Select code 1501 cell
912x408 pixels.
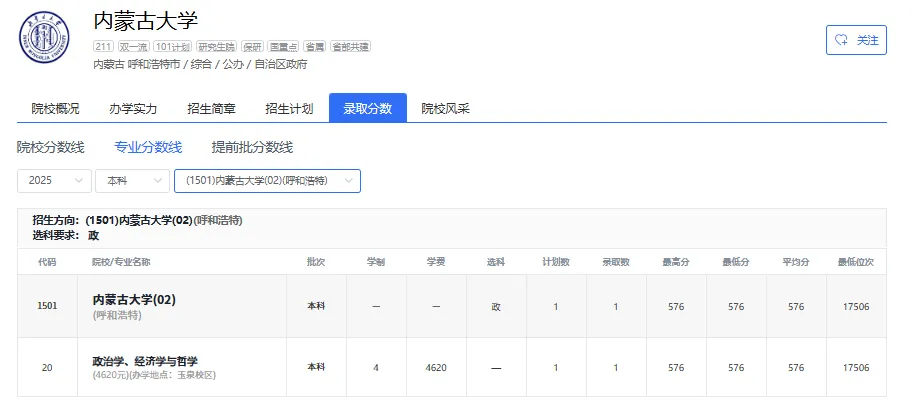(x=47, y=306)
